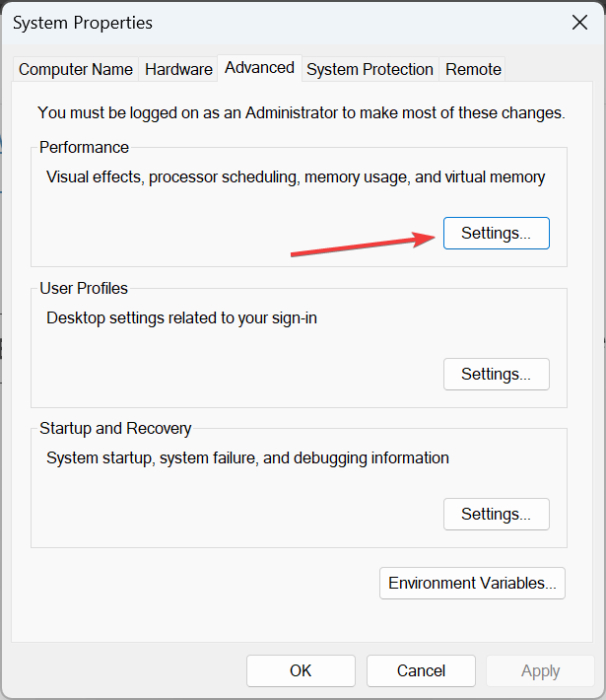Click the Startup and Recovery group label
This screenshot has width=606, height=700.
tap(115, 429)
